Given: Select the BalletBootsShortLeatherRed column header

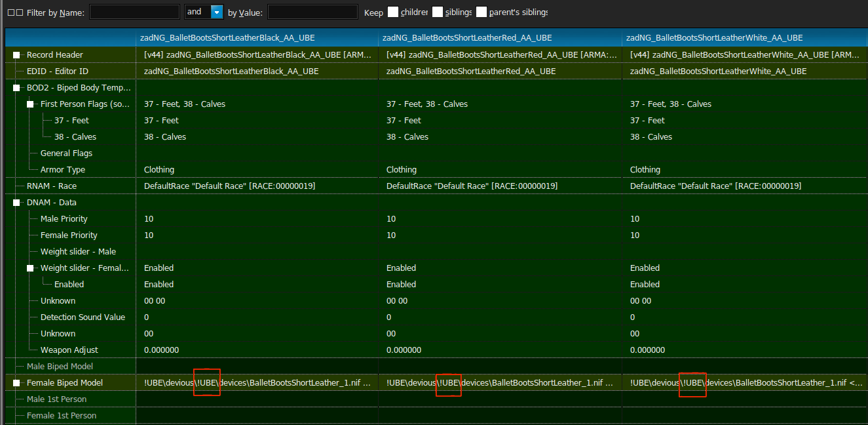Looking at the screenshot, I should (500, 38).
